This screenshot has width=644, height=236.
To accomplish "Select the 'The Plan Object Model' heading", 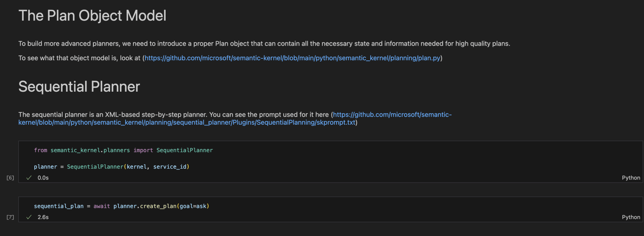I will (92, 16).
